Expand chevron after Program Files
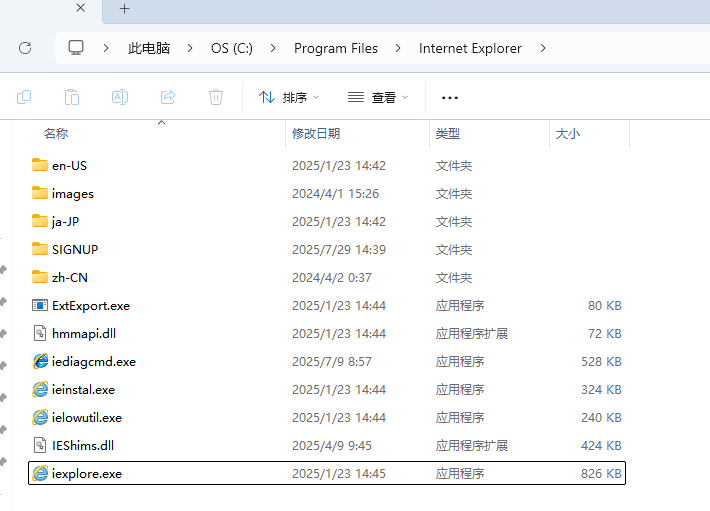Viewport: 710px width, 511px height. click(398, 48)
